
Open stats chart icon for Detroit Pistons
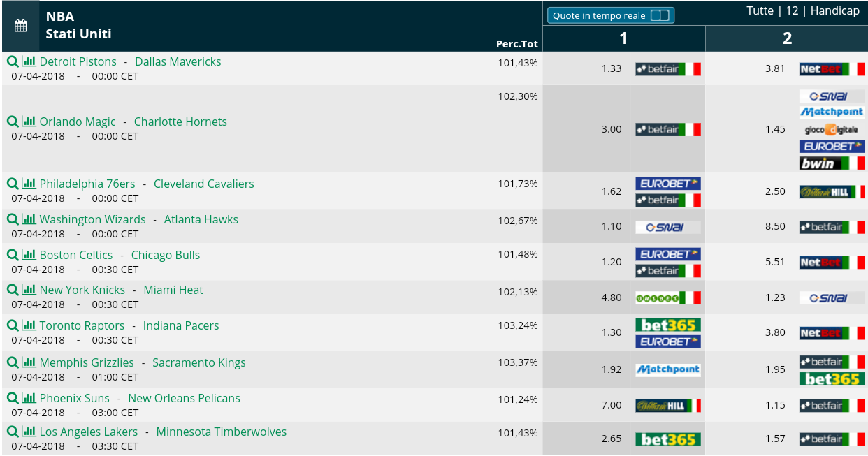coord(29,61)
